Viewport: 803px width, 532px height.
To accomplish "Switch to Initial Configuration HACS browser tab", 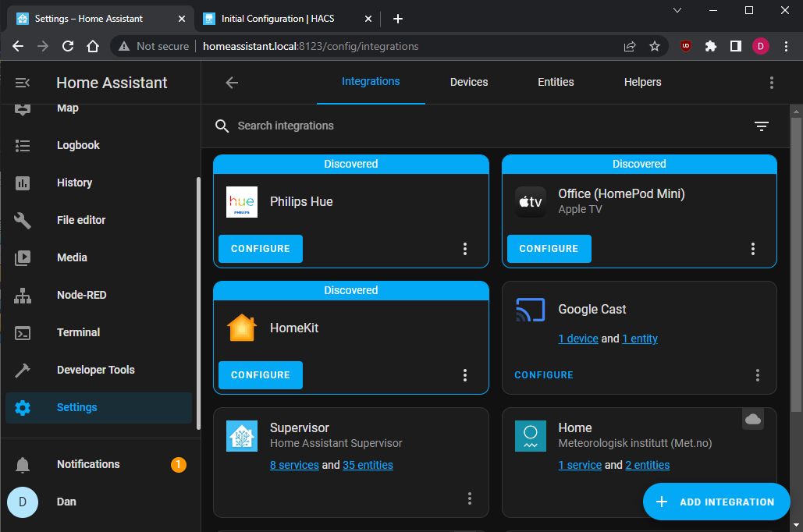I will pyautogui.click(x=288, y=19).
